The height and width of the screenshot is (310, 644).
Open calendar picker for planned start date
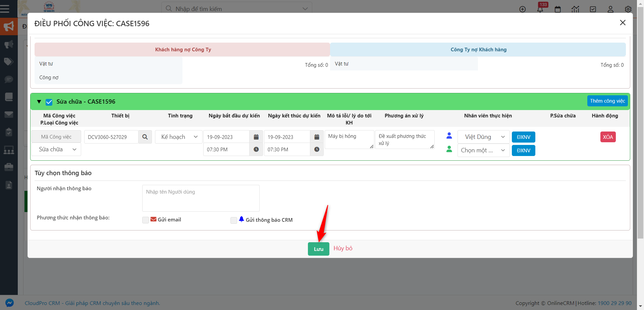(x=256, y=137)
